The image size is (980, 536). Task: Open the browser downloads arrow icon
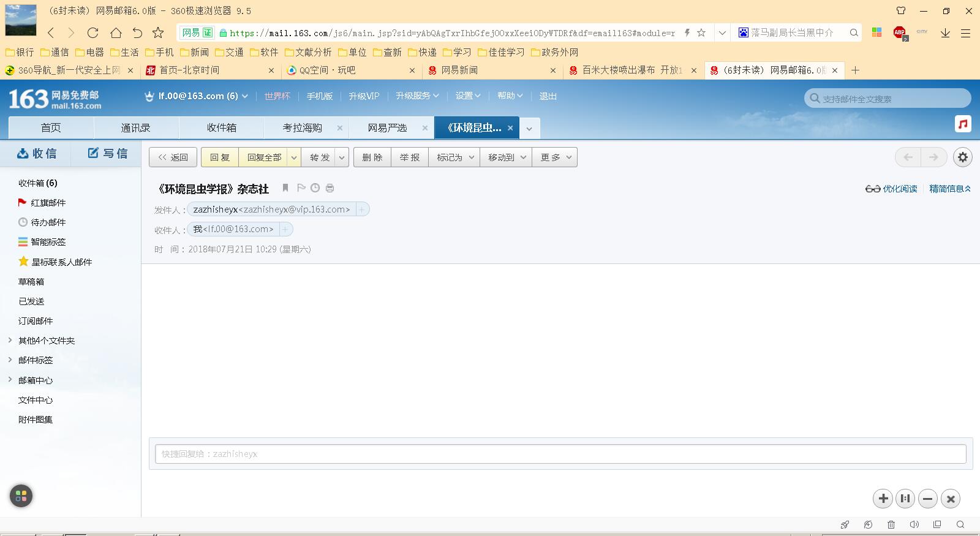(945, 33)
